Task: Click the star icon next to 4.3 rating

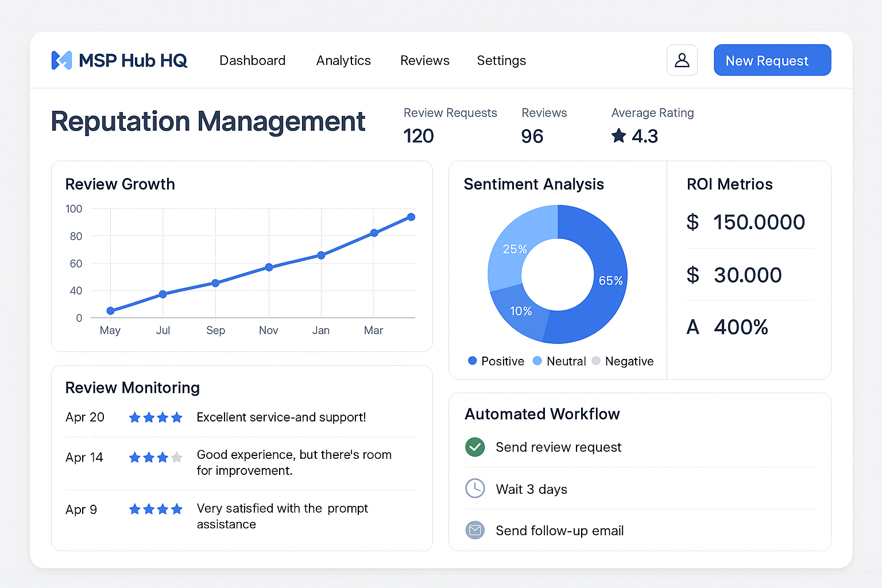Action: [618, 136]
